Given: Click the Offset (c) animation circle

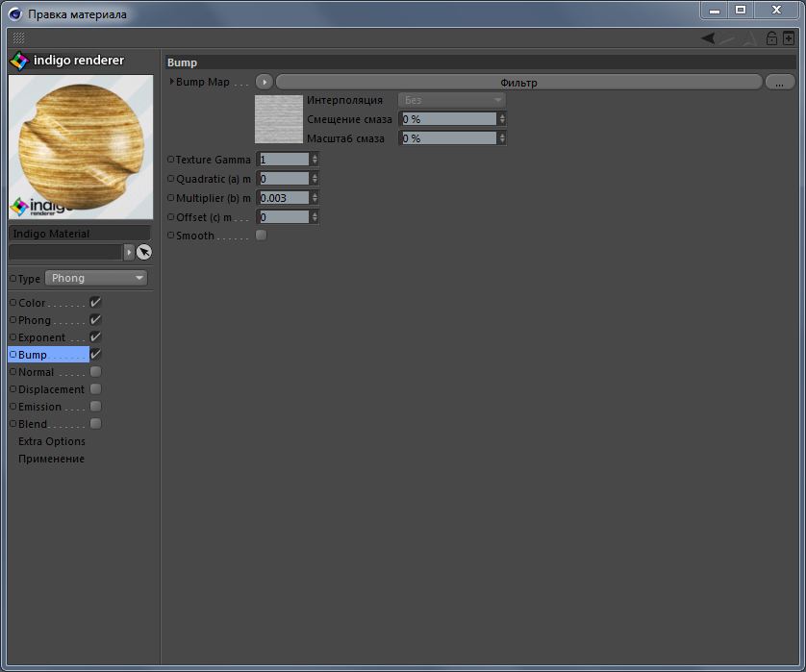Looking at the screenshot, I should [x=170, y=217].
